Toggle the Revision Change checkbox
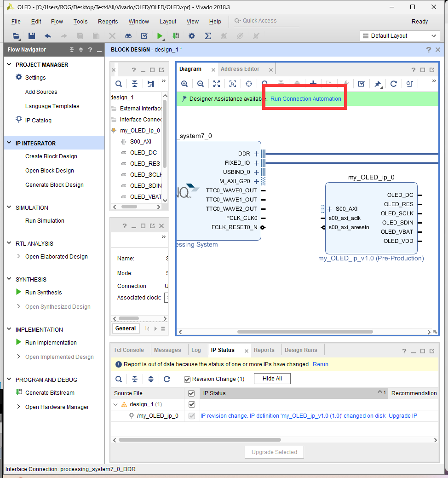This screenshot has height=478, width=448. (187, 379)
